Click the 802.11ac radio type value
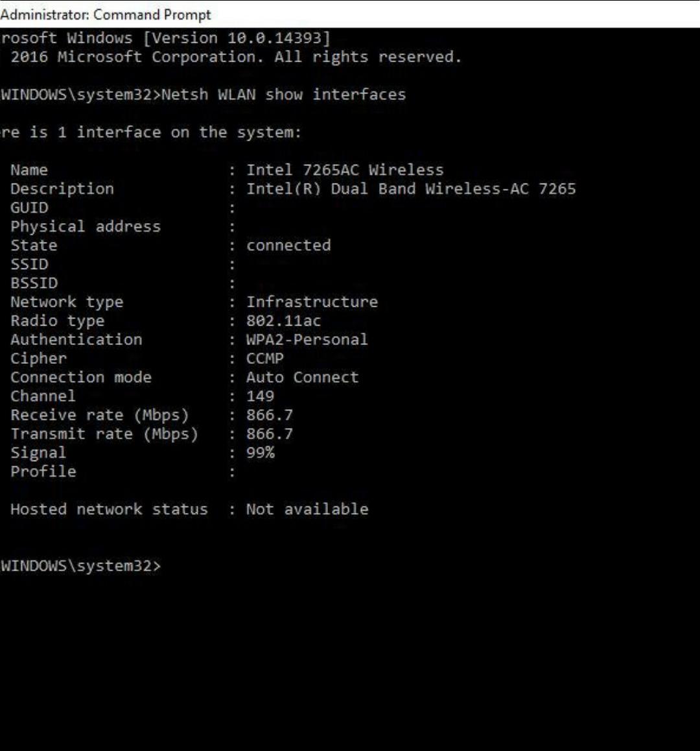This screenshot has width=700, height=751. click(x=283, y=320)
